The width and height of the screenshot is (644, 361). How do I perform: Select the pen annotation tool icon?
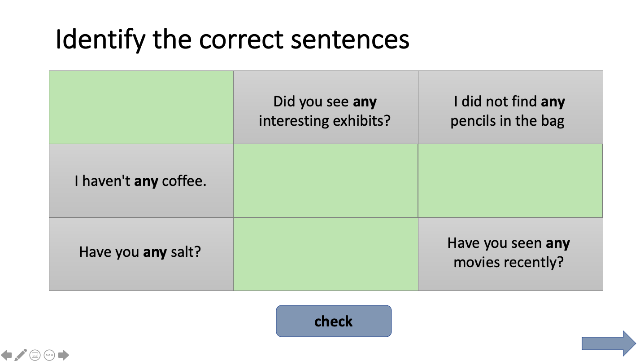click(x=21, y=355)
